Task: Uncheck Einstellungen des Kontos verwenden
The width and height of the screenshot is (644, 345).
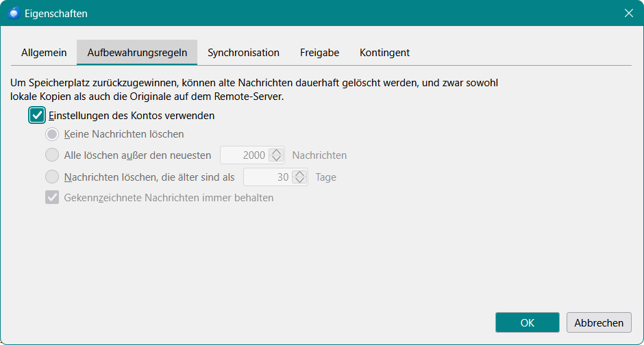Action: [37, 115]
